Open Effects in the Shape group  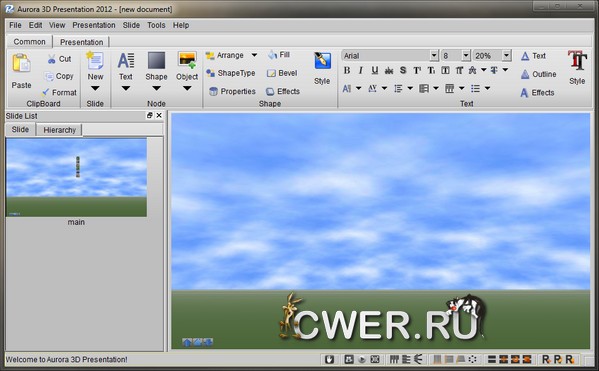283,91
